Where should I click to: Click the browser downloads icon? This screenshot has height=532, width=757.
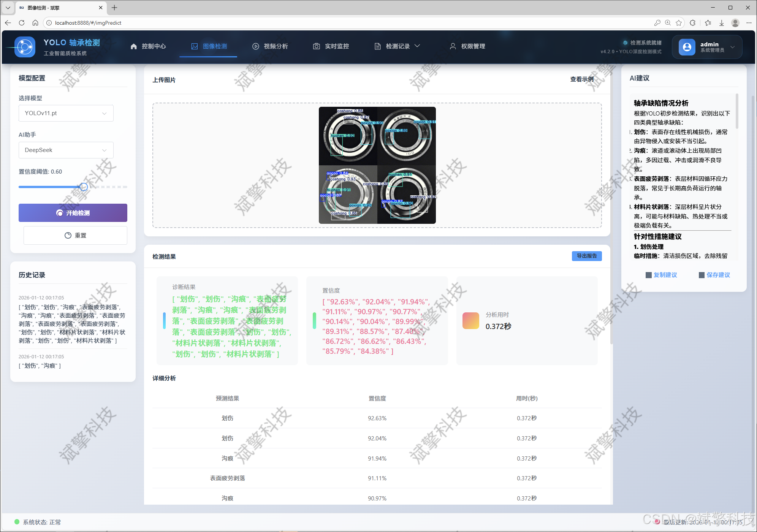click(x=721, y=23)
